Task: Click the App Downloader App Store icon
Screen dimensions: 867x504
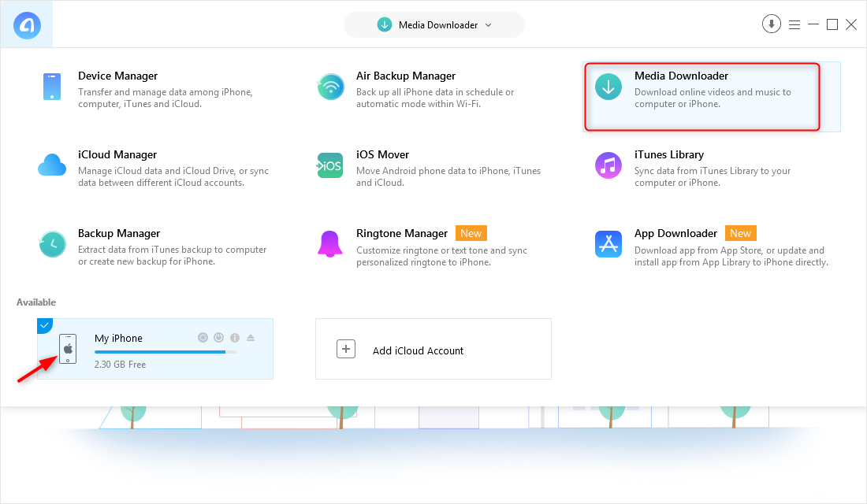Action: pyautogui.click(x=608, y=244)
